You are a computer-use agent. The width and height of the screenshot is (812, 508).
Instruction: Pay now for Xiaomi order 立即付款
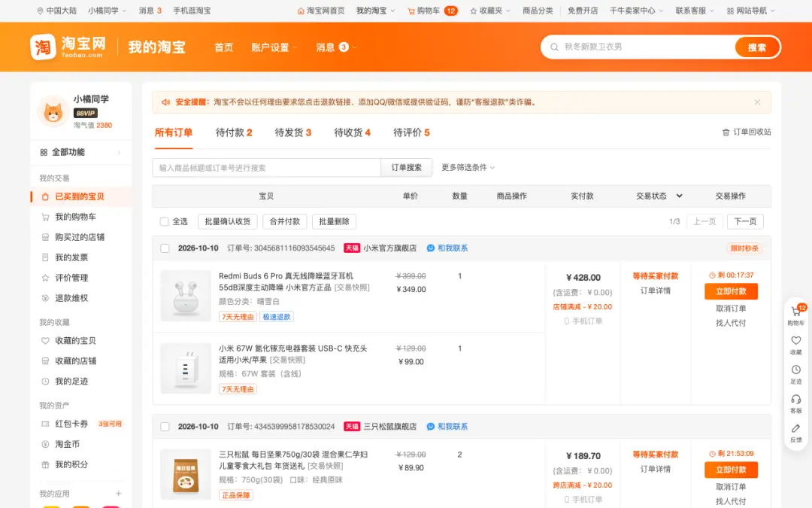click(731, 291)
